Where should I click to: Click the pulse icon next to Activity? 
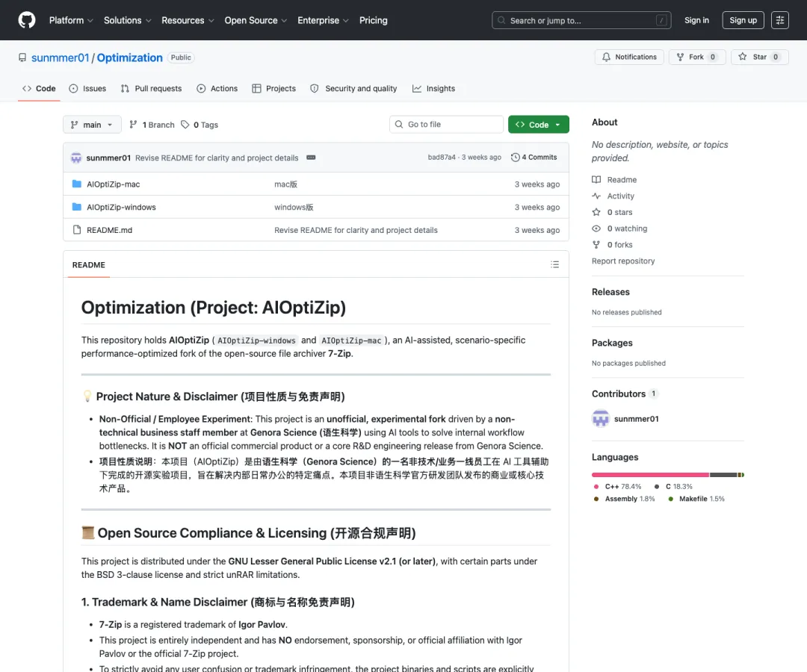coord(596,196)
